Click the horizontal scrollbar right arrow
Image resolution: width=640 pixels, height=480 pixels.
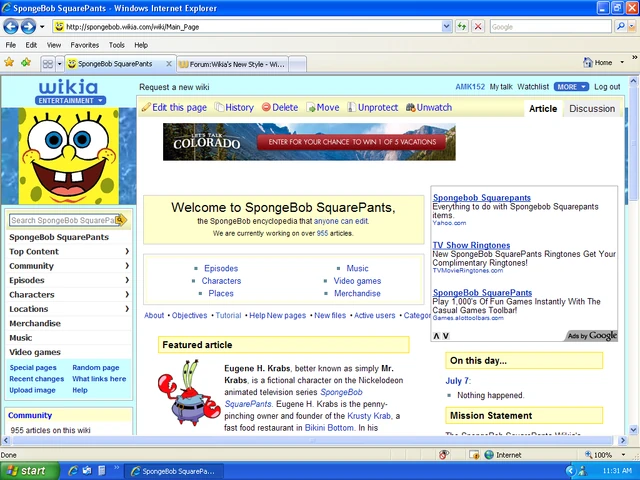[x=622, y=440]
